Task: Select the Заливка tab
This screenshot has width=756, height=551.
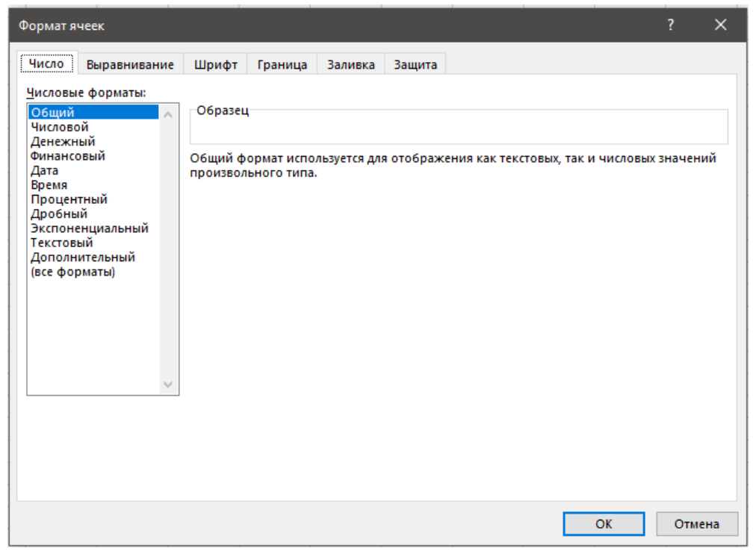Action: click(x=351, y=65)
